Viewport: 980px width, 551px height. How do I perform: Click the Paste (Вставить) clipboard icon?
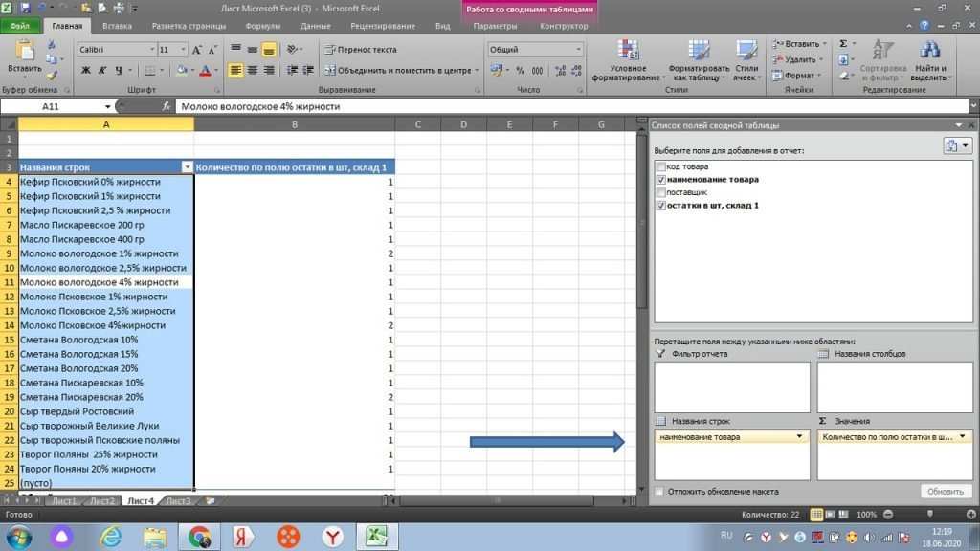point(24,52)
